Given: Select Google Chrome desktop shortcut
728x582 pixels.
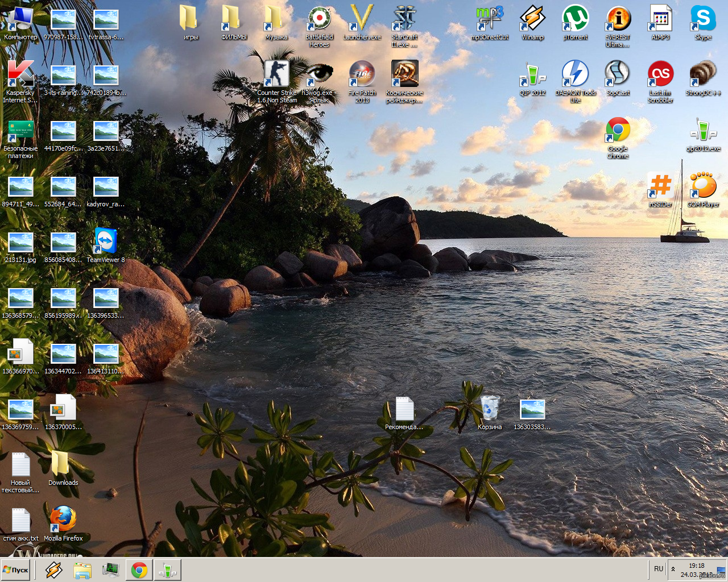Looking at the screenshot, I should point(618,138).
